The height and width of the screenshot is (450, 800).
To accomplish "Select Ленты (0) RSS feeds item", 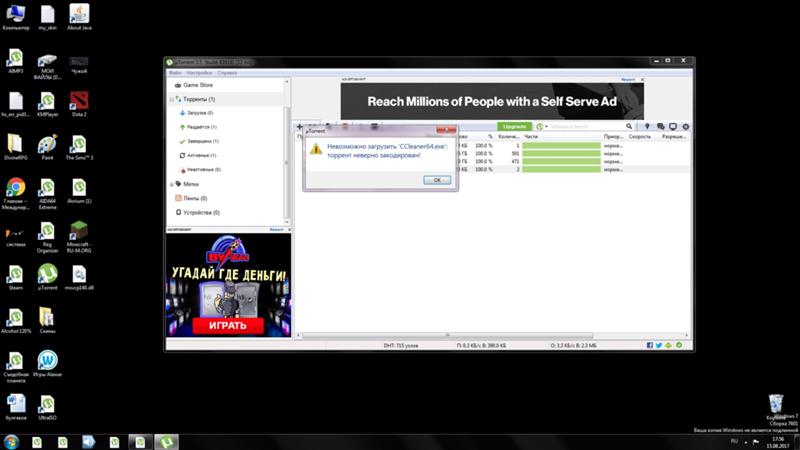I will click(x=194, y=198).
